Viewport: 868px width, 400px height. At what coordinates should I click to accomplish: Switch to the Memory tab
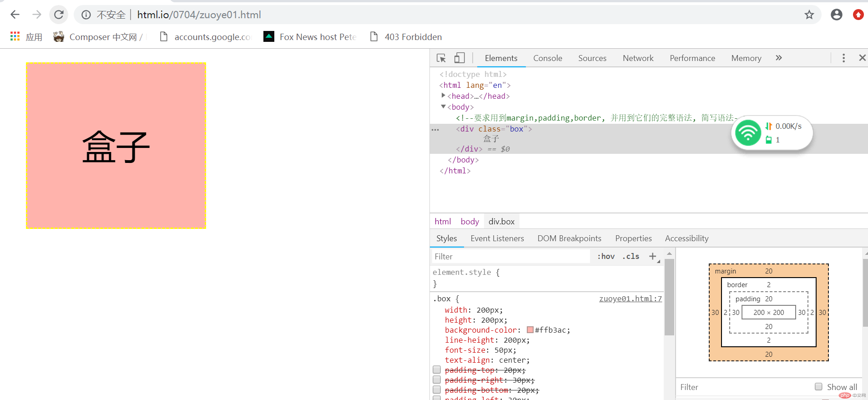(746, 58)
